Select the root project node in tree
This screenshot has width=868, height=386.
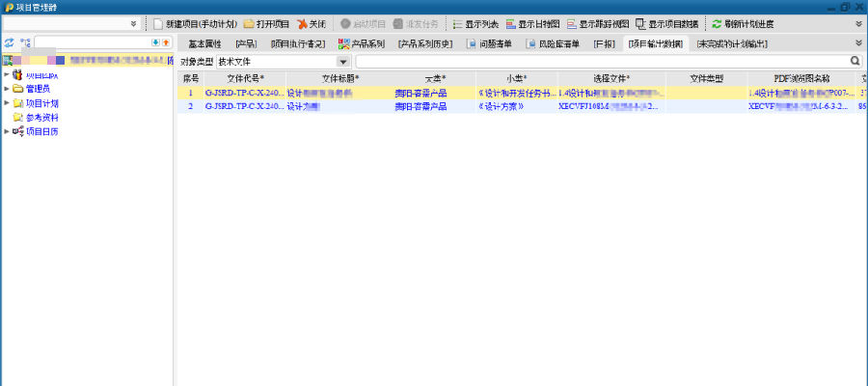pos(88,60)
